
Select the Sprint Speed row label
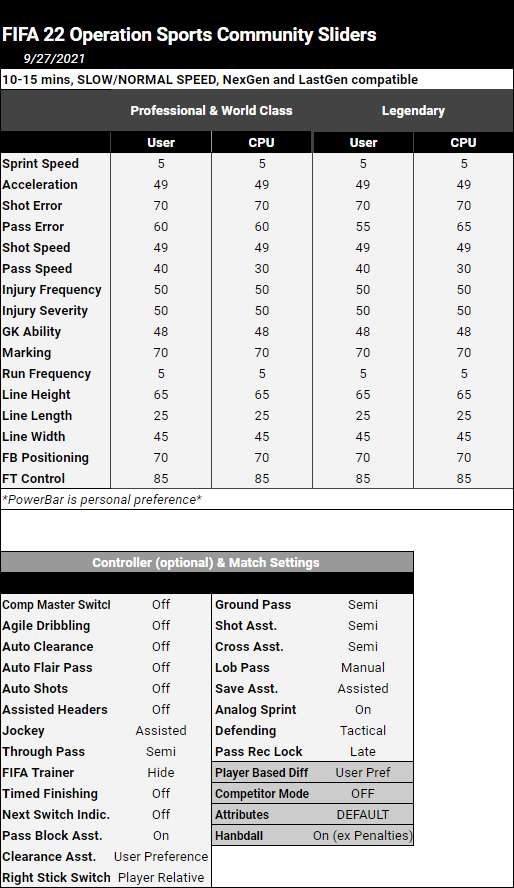pyautogui.click(x=40, y=164)
